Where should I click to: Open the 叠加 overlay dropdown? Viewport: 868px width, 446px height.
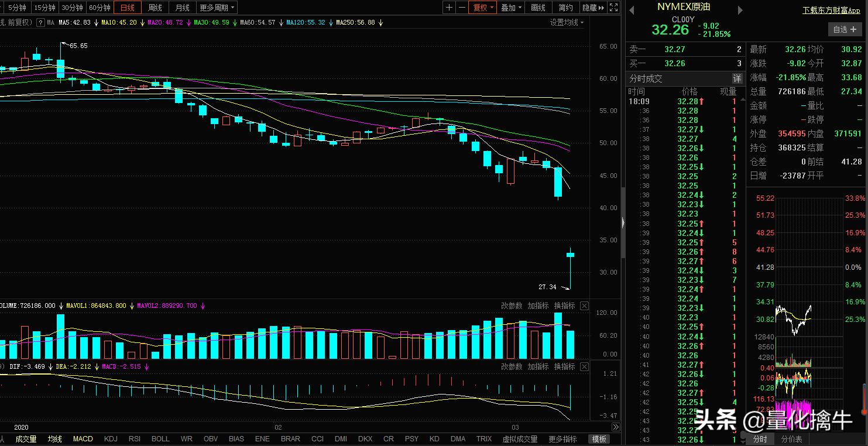[x=512, y=8]
